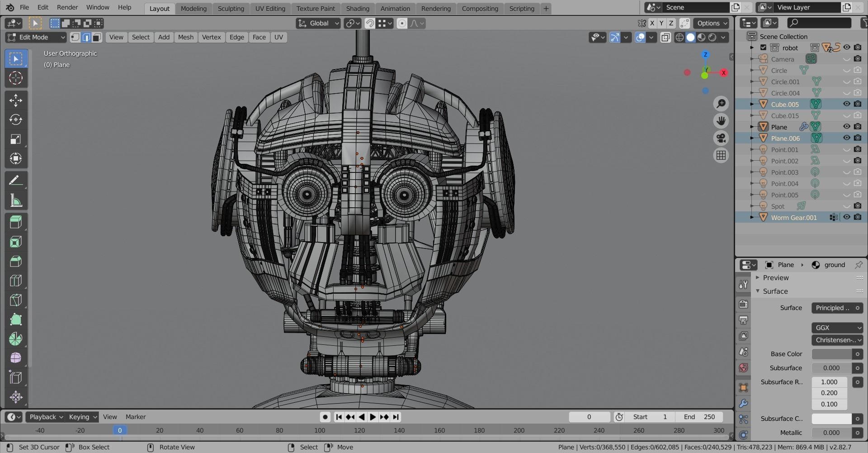Choose the Knife tool

(x=16, y=300)
